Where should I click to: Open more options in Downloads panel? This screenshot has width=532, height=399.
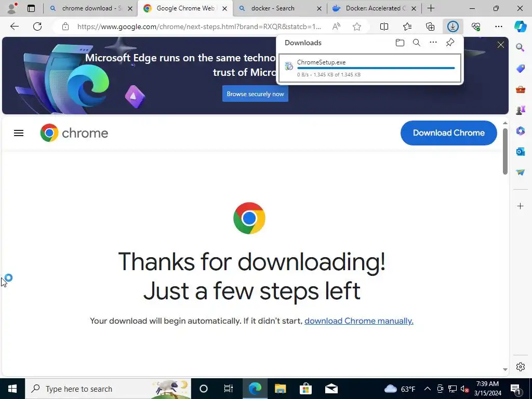tap(433, 43)
